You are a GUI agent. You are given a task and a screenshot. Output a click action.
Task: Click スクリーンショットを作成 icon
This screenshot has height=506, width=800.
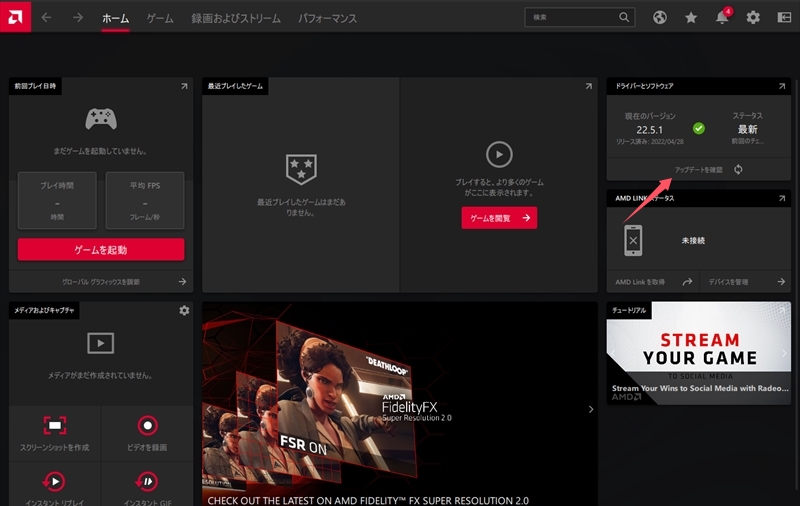[55, 425]
